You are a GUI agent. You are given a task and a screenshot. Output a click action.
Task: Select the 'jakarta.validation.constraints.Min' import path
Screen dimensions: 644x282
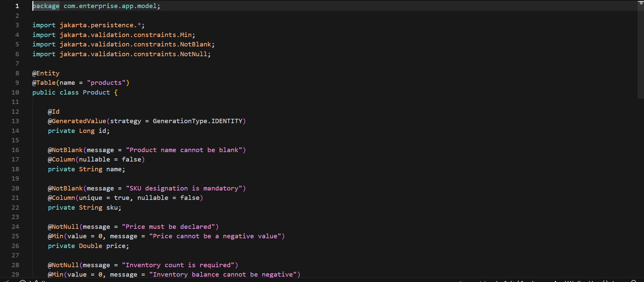[x=126, y=35]
